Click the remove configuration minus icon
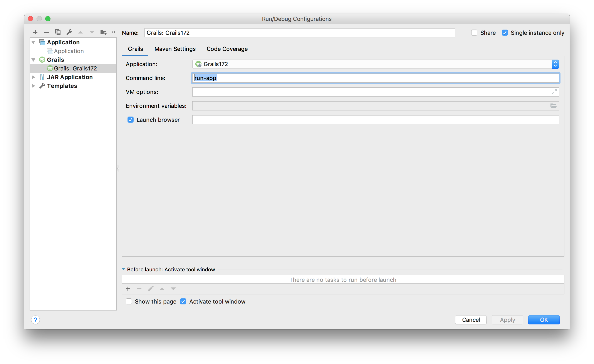The height and width of the screenshot is (364, 594). pos(47,32)
